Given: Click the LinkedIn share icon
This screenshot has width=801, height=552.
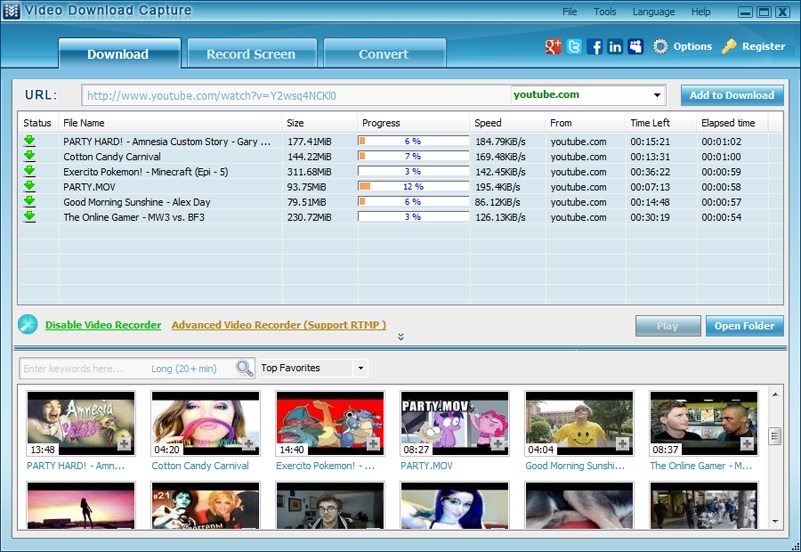Looking at the screenshot, I should [615, 46].
